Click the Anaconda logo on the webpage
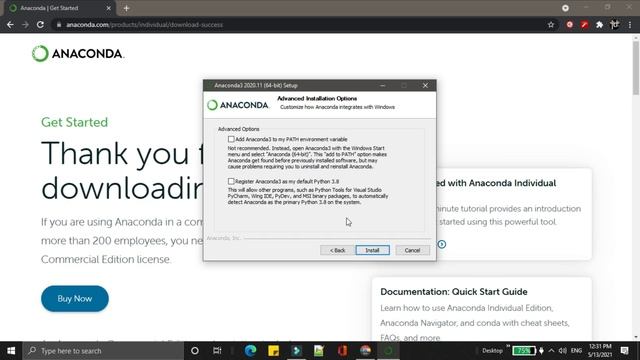This screenshot has width=640, height=360. (78, 53)
